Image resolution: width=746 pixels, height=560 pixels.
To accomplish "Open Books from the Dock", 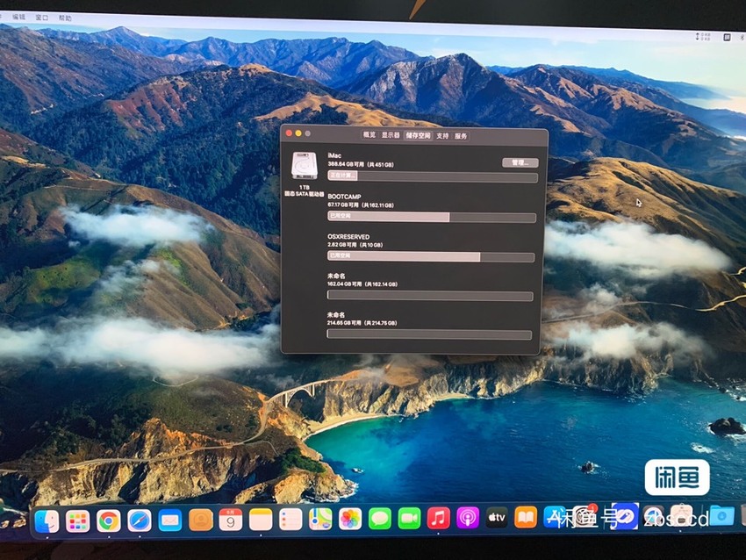I will point(525,517).
